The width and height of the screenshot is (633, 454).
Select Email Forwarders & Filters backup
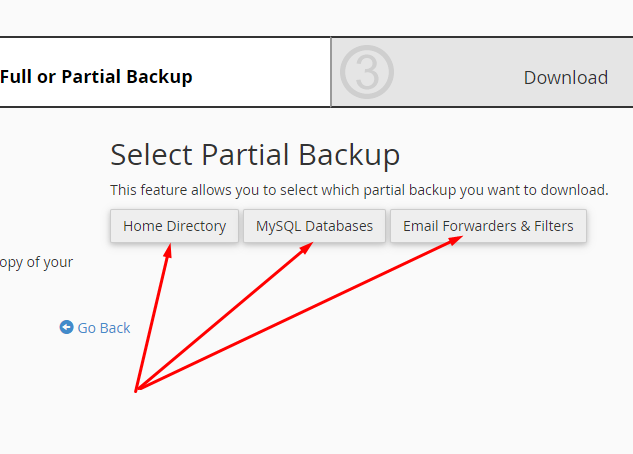488,226
